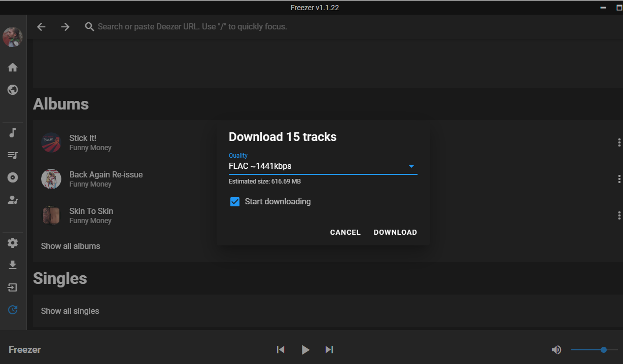The image size is (623, 364).
Task: Navigate back with left arrow
Action: click(41, 27)
